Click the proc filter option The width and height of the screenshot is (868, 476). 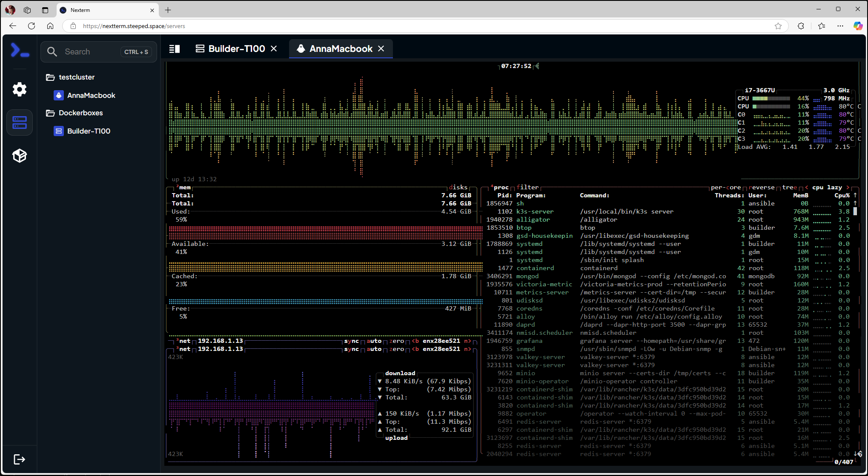click(527, 187)
